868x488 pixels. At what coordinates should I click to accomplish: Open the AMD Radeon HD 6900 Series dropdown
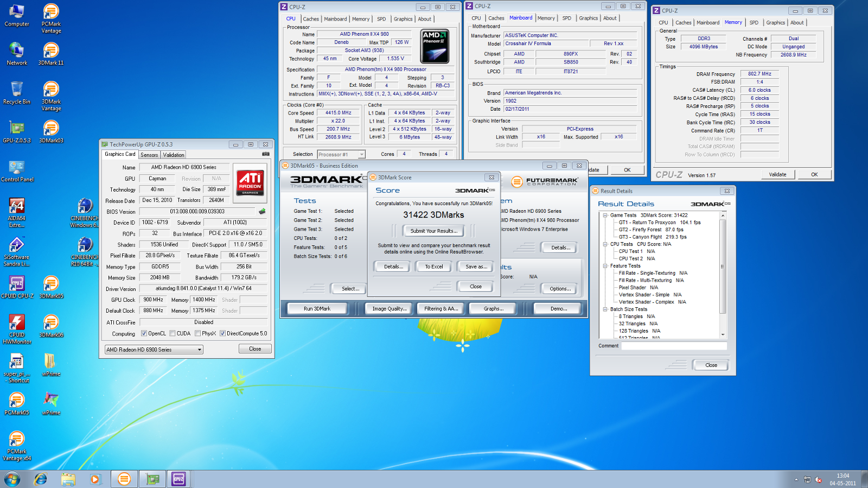click(x=154, y=350)
